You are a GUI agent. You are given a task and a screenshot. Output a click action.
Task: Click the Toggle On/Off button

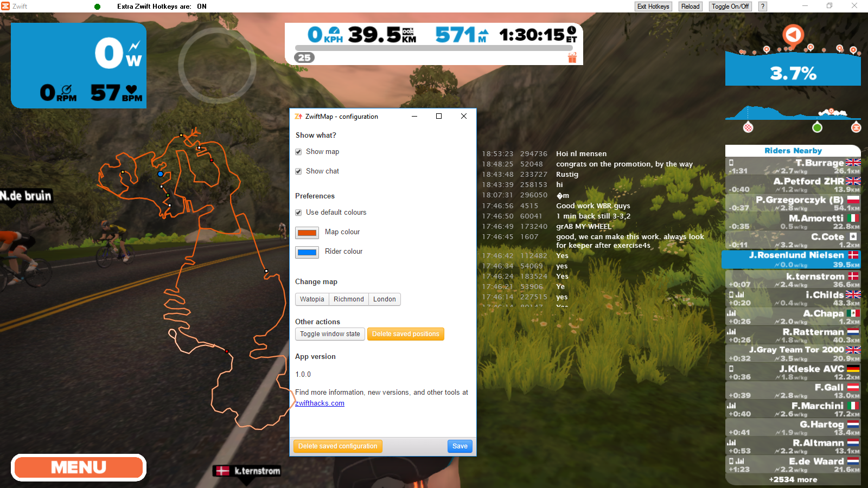pyautogui.click(x=730, y=7)
